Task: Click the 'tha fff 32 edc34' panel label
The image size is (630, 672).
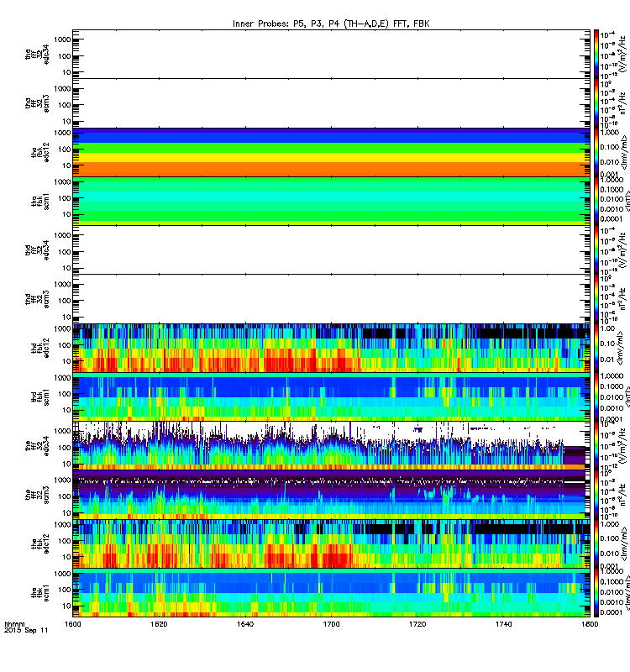Action: click(37, 55)
